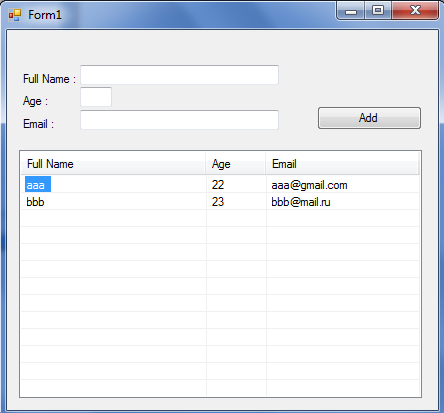
Task: Click the Form1 title text
Action: point(45,15)
